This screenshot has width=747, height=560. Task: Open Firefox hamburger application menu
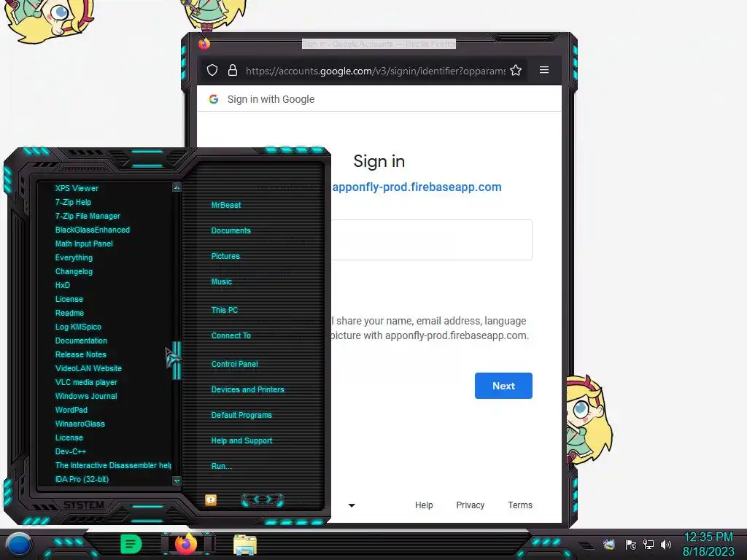pos(544,70)
